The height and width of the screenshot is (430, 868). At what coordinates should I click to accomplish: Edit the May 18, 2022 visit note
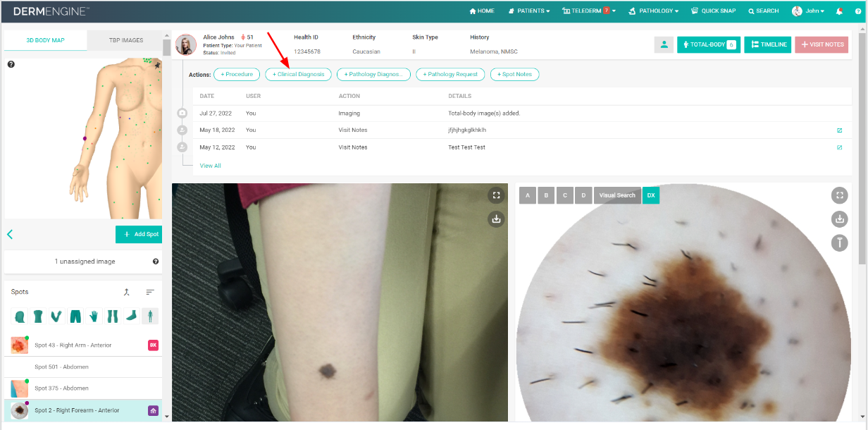click(839, 130)
